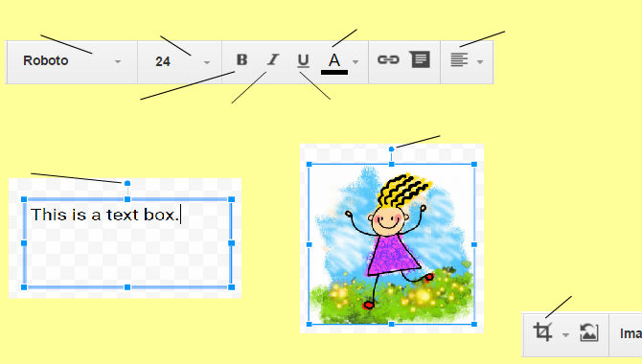This screenshot has width=642, height=364.
Task: Open the Roboto font family dropdown
Action: (x=72, y=61)
